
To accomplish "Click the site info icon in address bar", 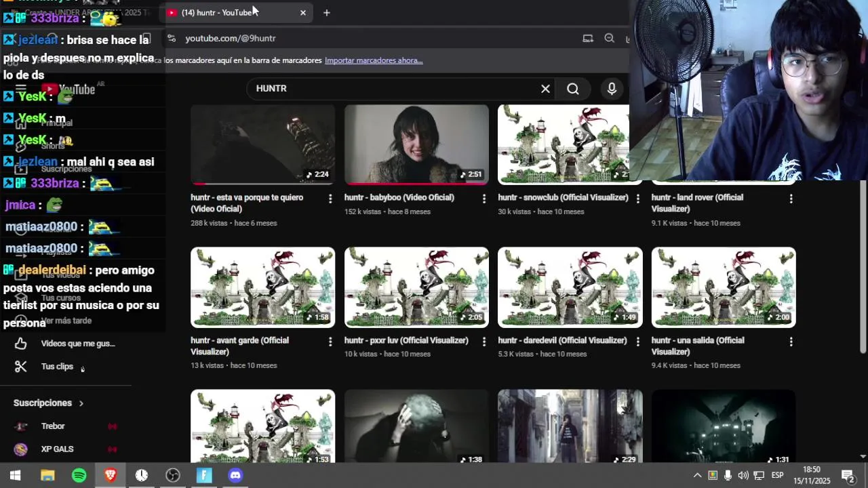I will (x=172, y=39).
